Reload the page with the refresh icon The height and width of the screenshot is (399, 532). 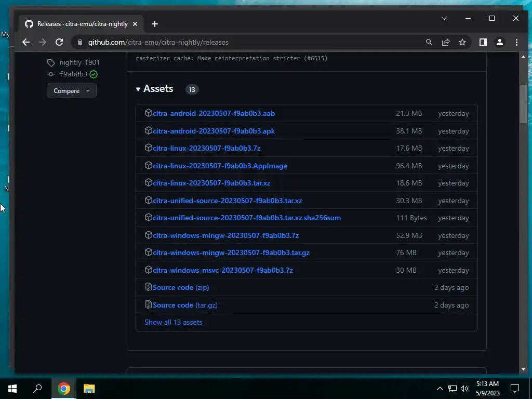click(59, 42)
